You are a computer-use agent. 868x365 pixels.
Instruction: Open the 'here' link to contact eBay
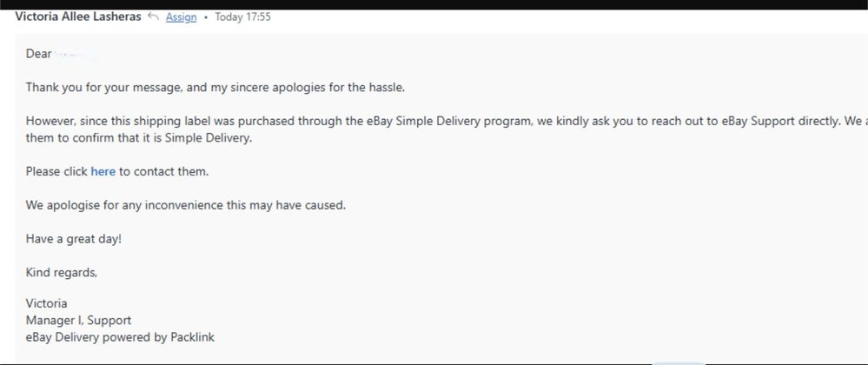pyautogui.click(x=103, y=171)
